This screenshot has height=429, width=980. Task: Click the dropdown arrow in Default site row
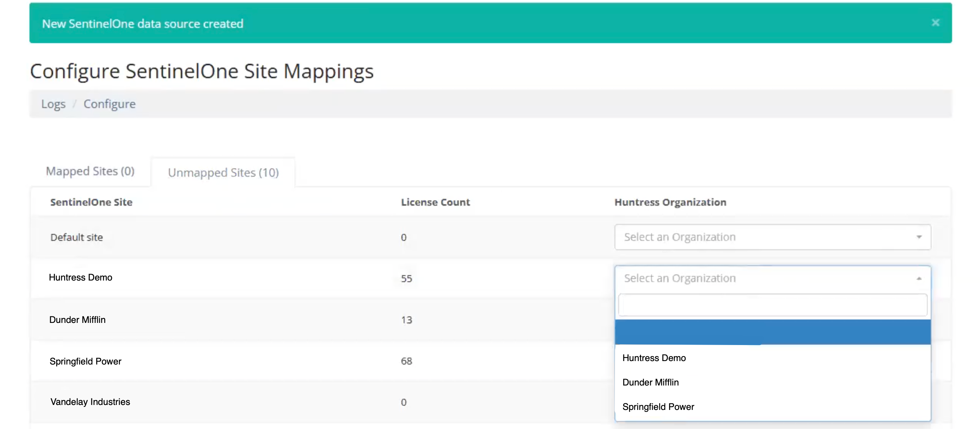point(919,237)
